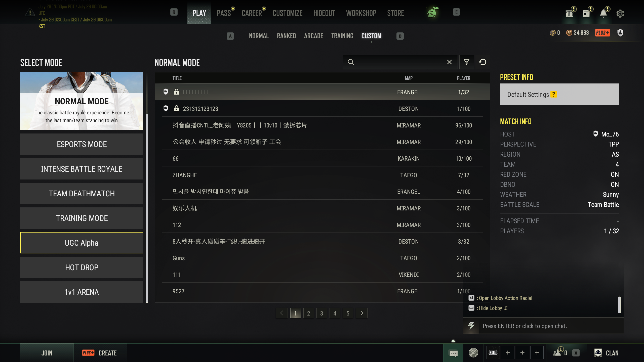Click the profile shield icon near PLUS badge
This screenshot has width=644, height=362.
click(x=620, y=33)
